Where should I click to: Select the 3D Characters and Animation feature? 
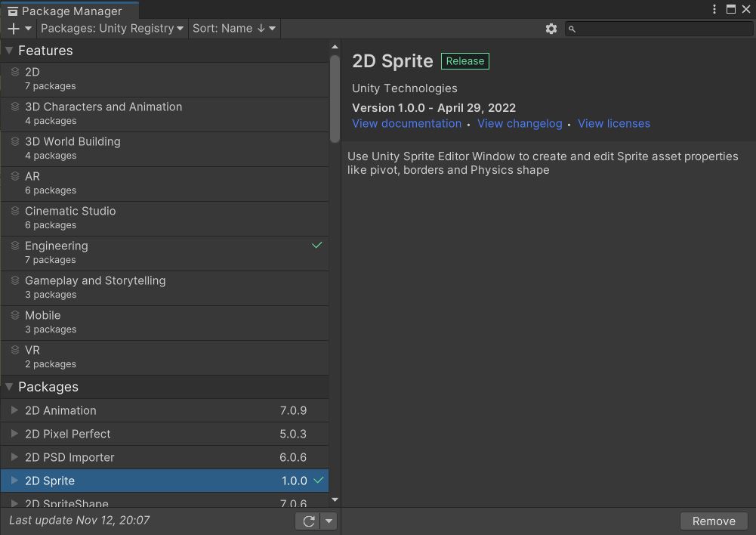click(165, 114)
